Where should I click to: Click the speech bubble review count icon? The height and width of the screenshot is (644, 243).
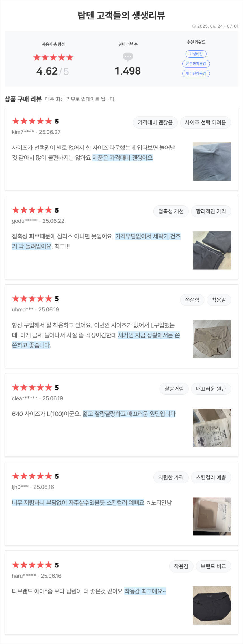coord(128,57)
